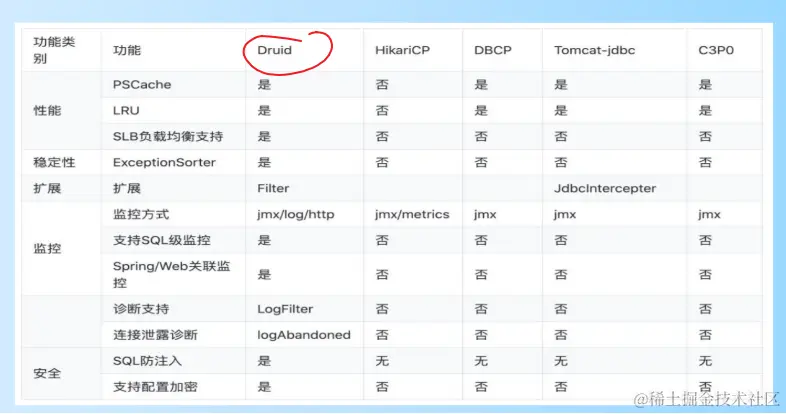Click DBCP's 是 in the LRU row
786x414 pixels.
coord(481,110)
